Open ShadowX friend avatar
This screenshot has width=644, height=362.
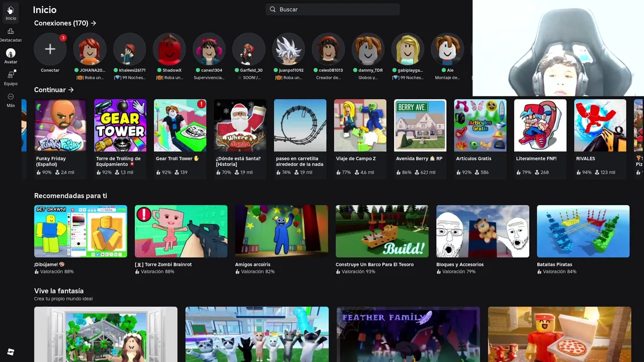170,49
